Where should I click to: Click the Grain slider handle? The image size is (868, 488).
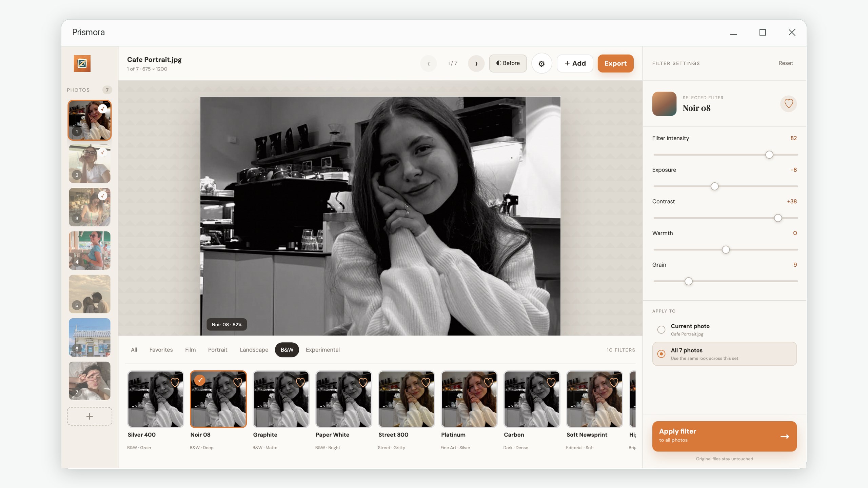[x=688, y=281]
